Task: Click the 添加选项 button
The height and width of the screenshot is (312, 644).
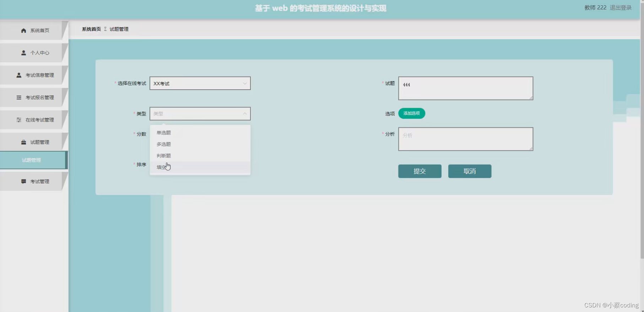Action: (412, 113)
